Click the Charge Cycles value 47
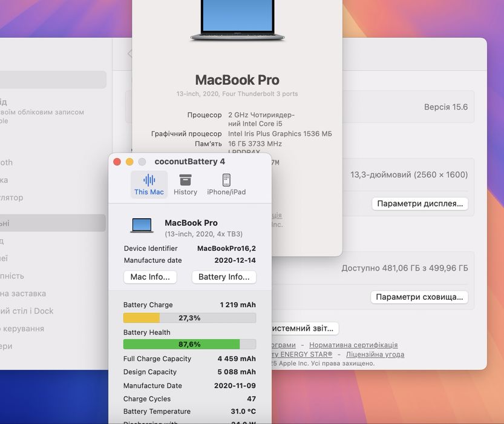 (251, 399)
